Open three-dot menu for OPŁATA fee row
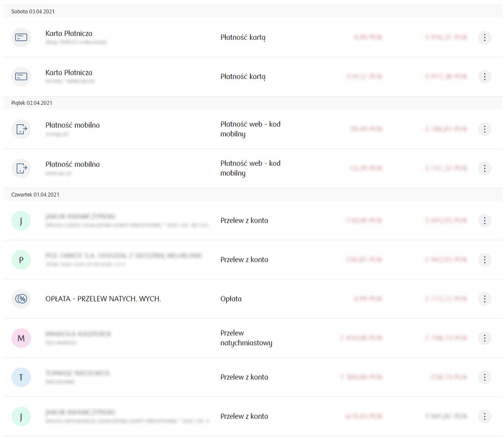This screenshot has width=504, height=439. point(484,299)
